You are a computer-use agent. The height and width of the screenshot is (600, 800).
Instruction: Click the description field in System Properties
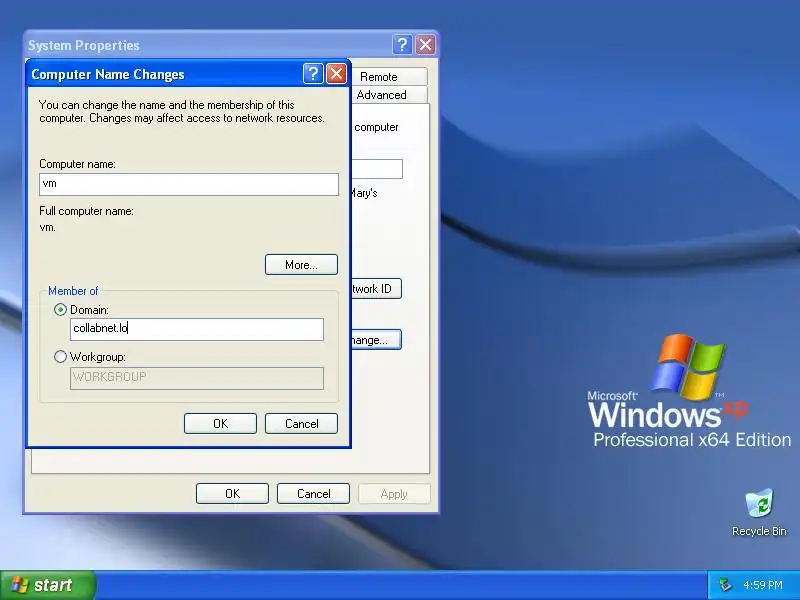(377, 169)
